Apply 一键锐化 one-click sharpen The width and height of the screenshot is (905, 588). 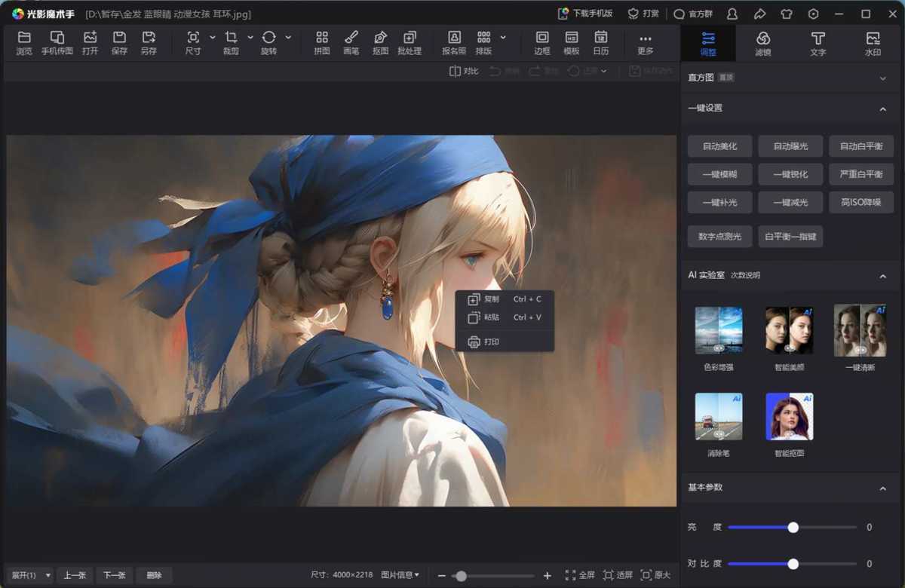click(790, 174)
